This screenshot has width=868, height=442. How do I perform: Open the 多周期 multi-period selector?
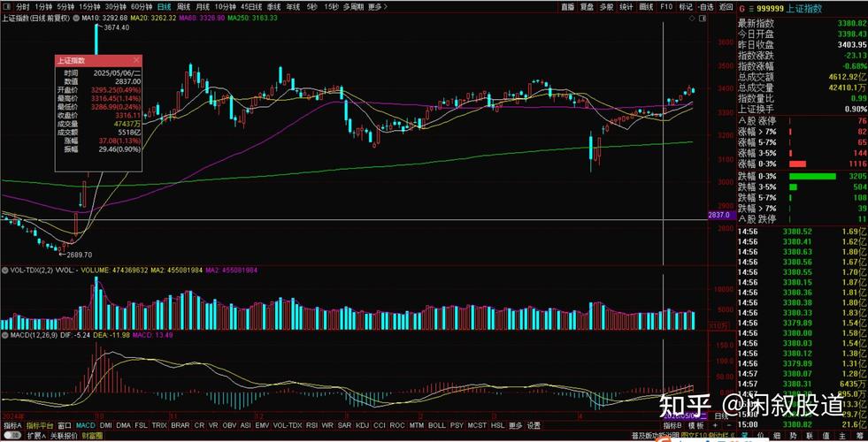click(x=354, y=7)
